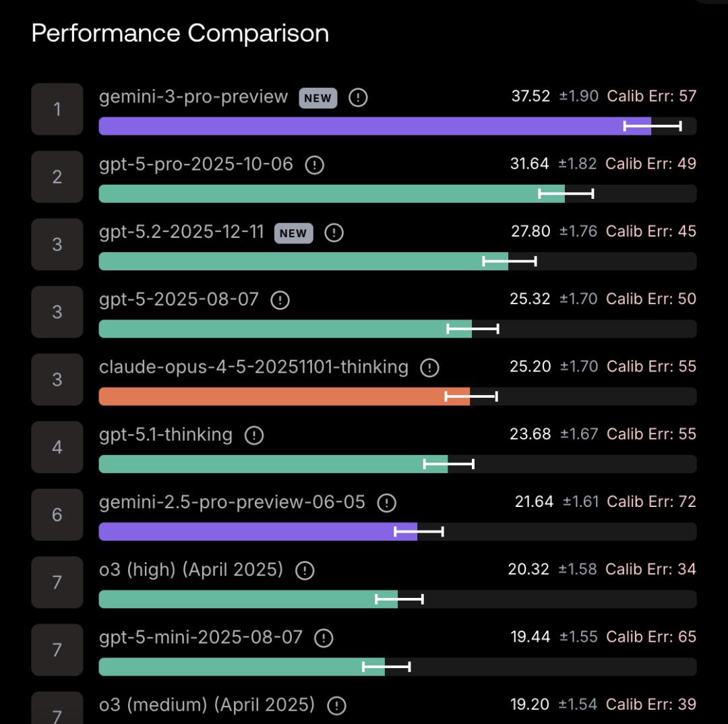Click the 31.64 score of gpt-5-pro

coord(530,164)
